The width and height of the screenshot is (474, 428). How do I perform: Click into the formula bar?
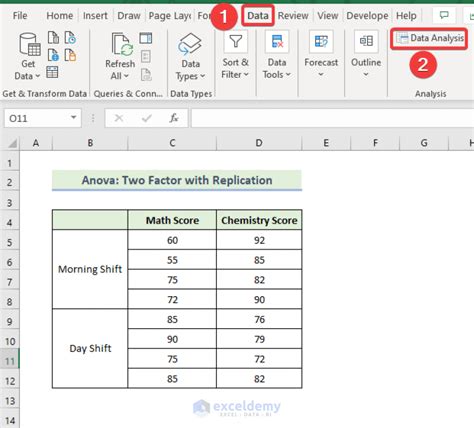click(x=332, y=118)
